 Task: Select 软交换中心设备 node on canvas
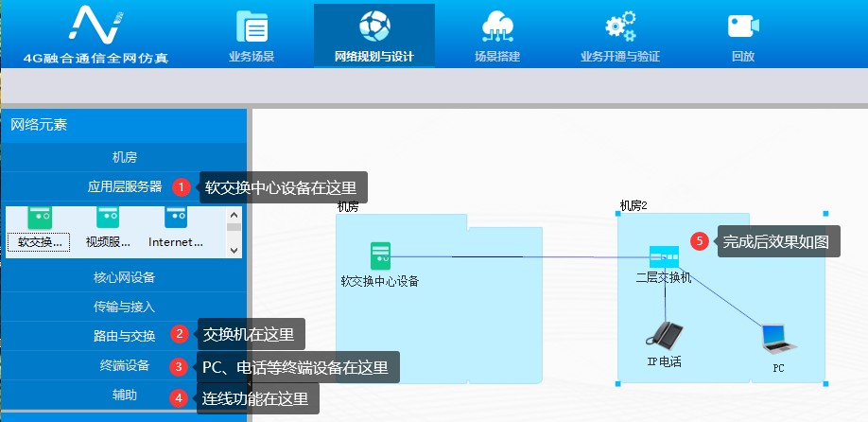[381, 256]
